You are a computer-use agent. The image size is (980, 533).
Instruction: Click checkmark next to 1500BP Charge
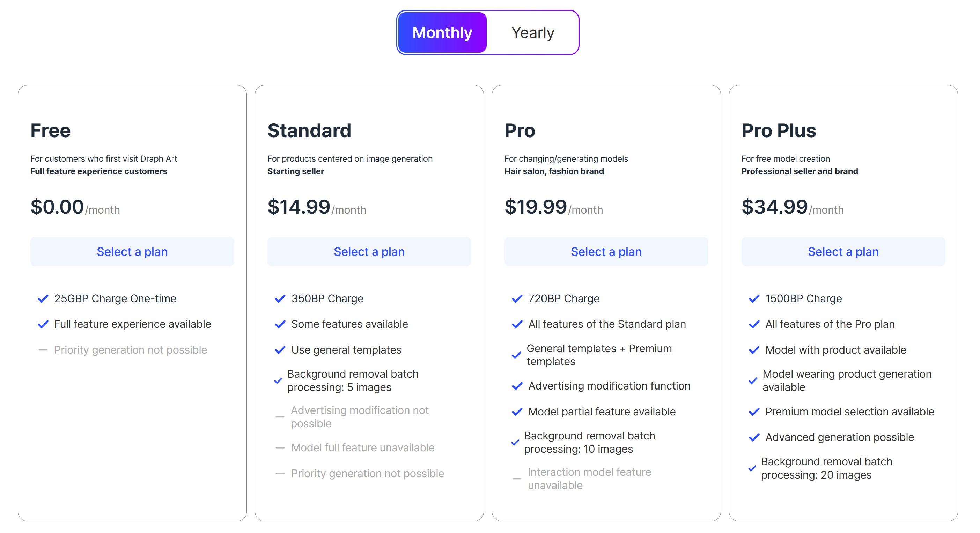pos(754,299)
